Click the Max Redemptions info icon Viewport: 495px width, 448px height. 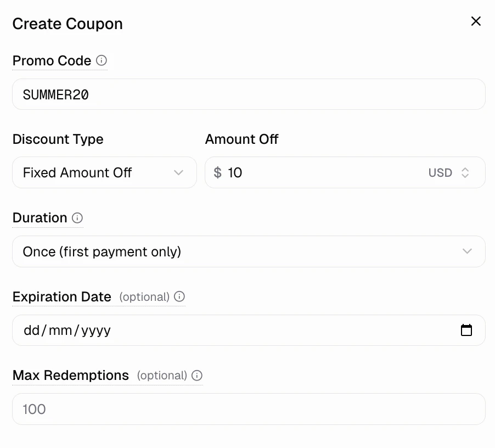[x=198, y=376]
